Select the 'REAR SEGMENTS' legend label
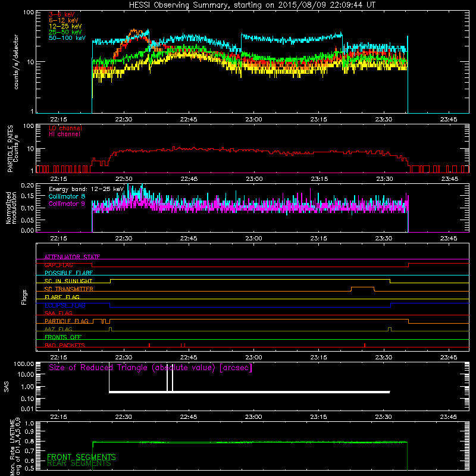 pos(79,464)
